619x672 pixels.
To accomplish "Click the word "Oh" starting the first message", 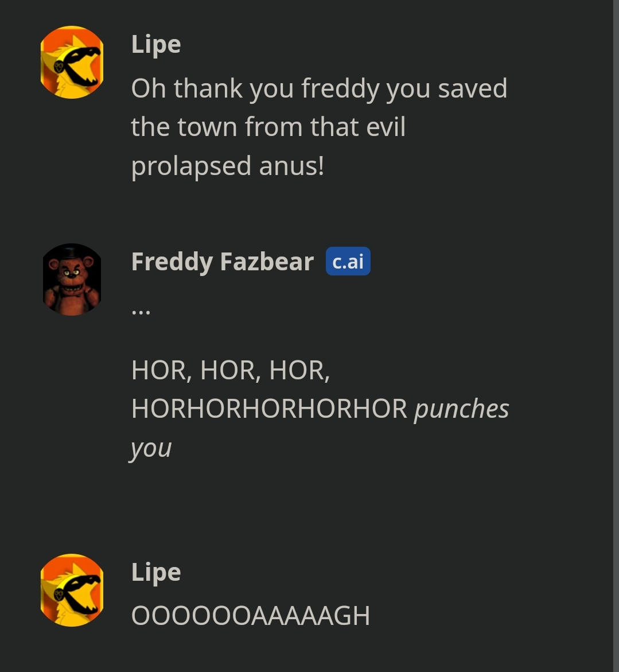I will 148,88.
